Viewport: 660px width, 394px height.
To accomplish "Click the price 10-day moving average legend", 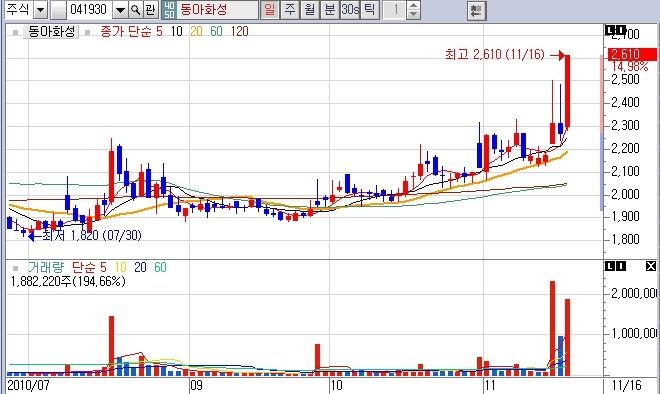I will [x=176, y=32].
